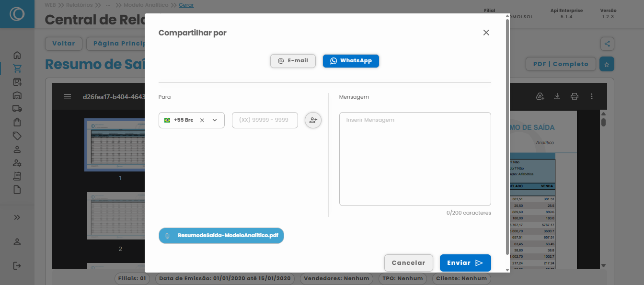Switch to E-mail sharing tab
The height and width of the screenshot is (285, 644).
[293, 61]
